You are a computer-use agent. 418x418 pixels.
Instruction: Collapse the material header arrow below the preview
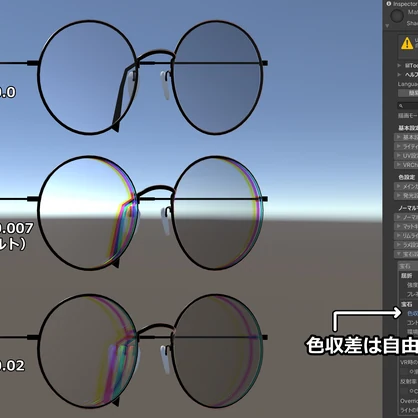point(387,26)
